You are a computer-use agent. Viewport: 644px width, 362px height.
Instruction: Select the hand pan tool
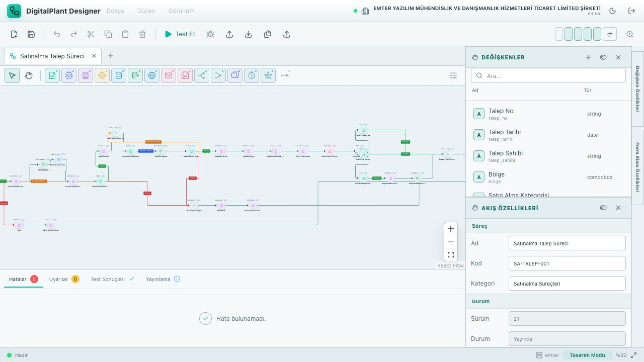(x=29, y=75)
